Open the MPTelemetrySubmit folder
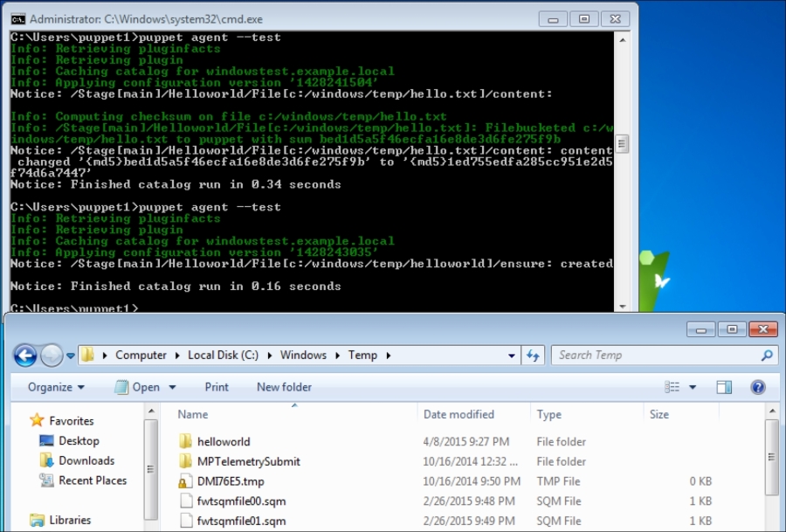Image resolution: width=786 pixels, height=532 pixels. [248, 461]
